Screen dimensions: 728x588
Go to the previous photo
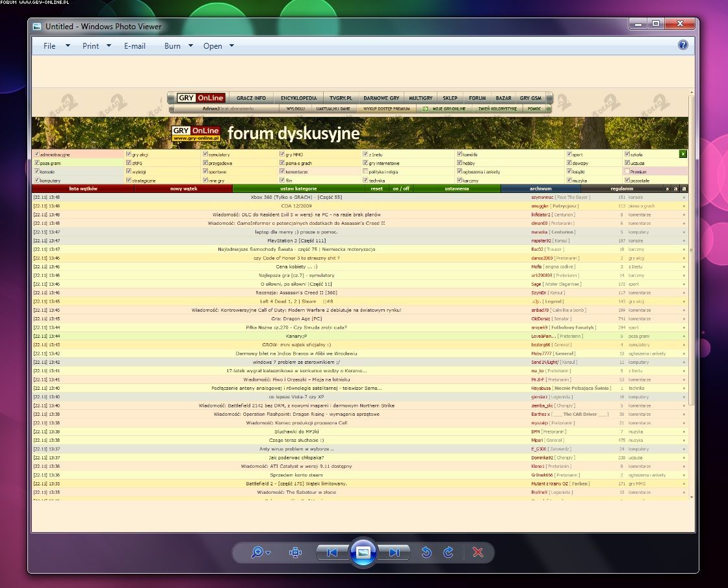332,552
